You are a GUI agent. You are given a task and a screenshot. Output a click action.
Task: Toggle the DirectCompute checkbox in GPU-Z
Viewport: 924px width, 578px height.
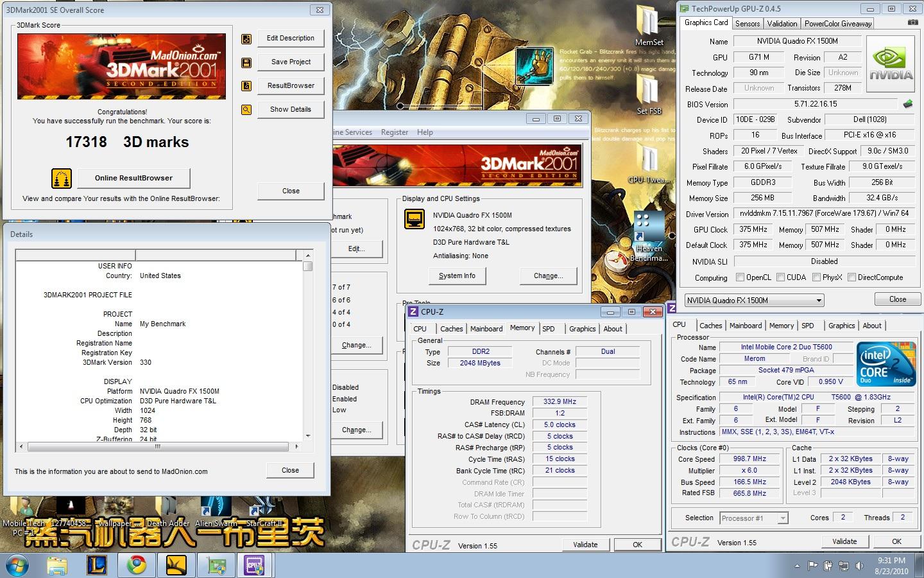click(851, 277)
